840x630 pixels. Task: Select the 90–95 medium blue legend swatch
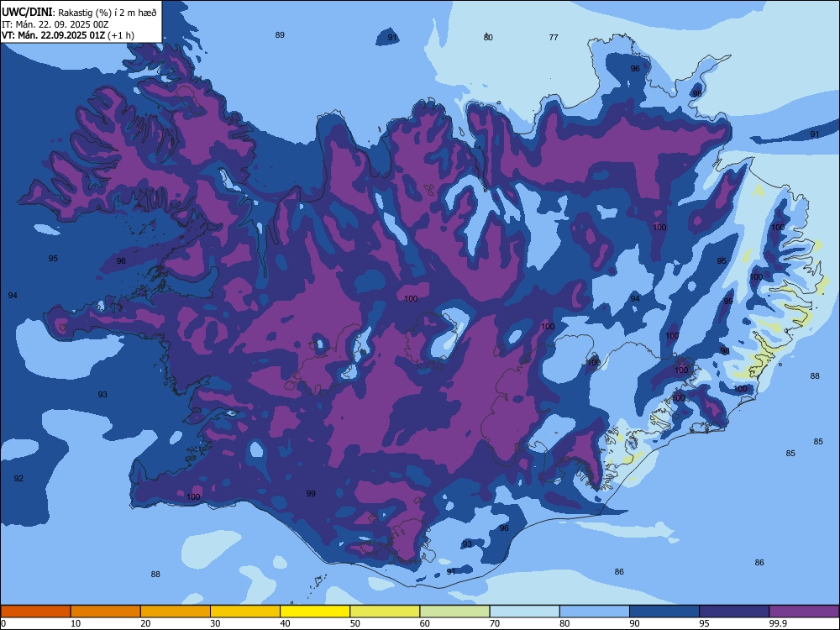664,612
